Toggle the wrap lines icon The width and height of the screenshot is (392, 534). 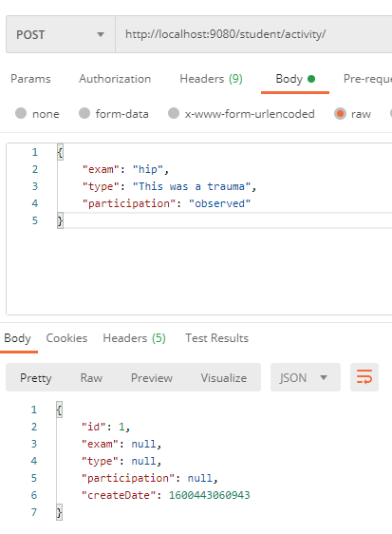364,377
